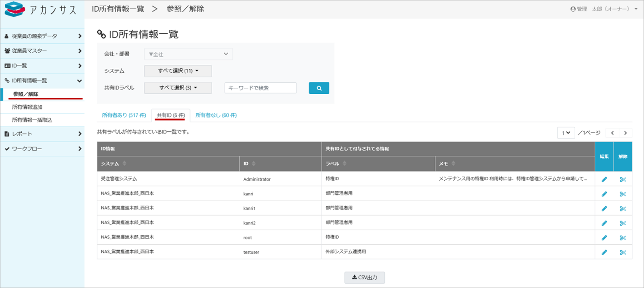The image size is (644, 288).
Task: Go to the next page arrow
Action: tap(625, 133)
